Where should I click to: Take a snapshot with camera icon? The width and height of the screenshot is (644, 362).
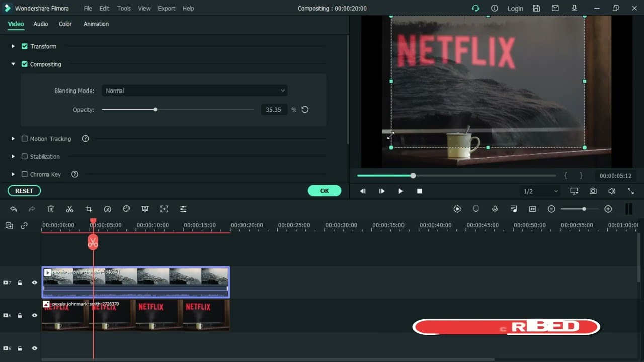pos(593,191)
